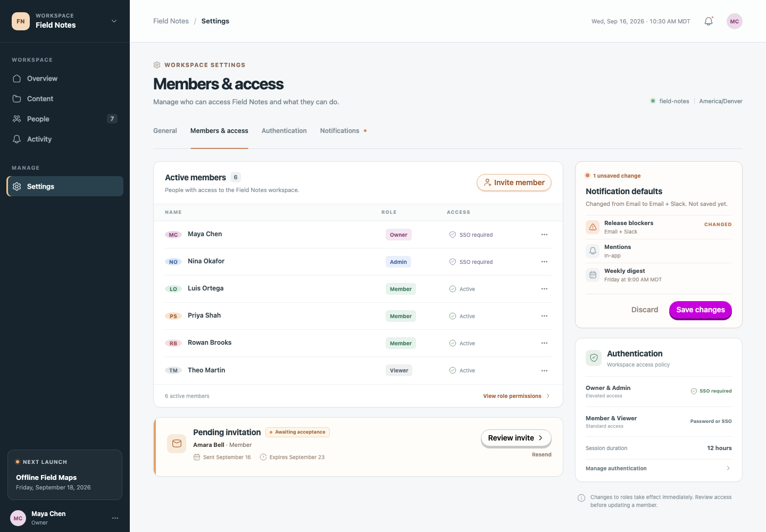Discard the unsaved notification change

click(x=645, y=310)
